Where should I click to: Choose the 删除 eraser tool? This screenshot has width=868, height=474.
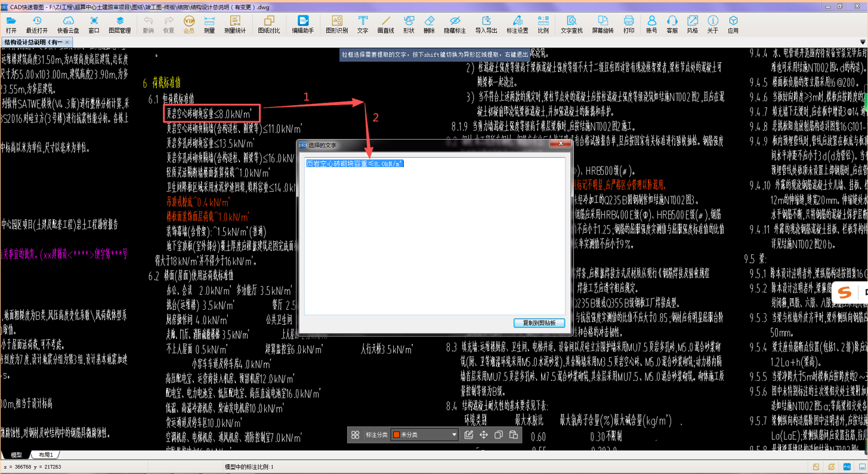[x=429, y=24]
